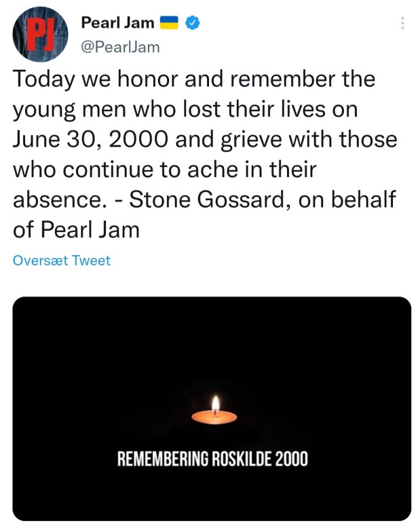Click the word "Today" starting the tweet
418x532 pixels.
(42, 79)
